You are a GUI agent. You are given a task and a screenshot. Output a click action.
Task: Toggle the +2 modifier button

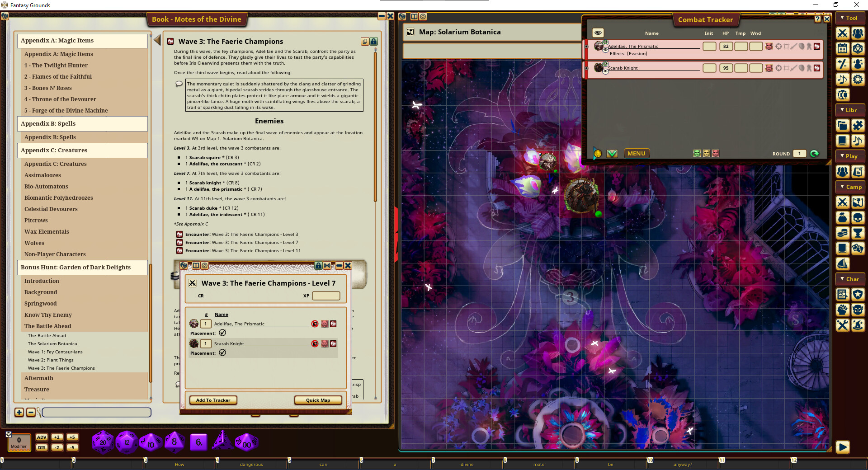57,437
